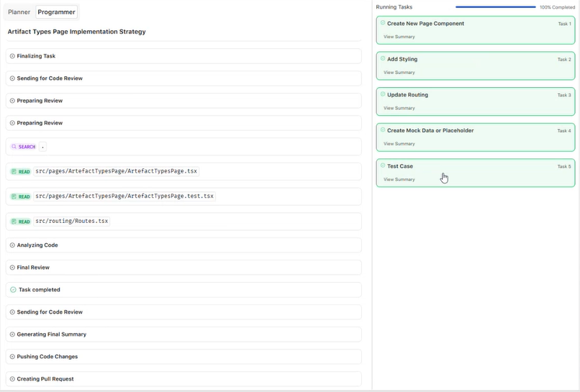The width and height of the screenshot is (580, 392).
Task: Click Artifact Types Page Implementation Strategy heading
Action: tap(76, 32)
